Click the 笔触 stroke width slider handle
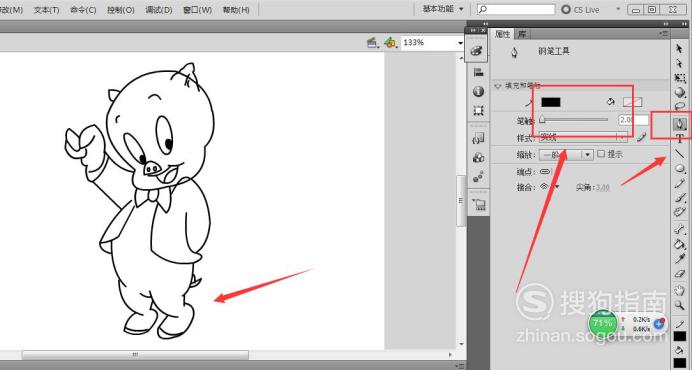The width and height of the screenshot is (692, 370). (x=542, y=120)
